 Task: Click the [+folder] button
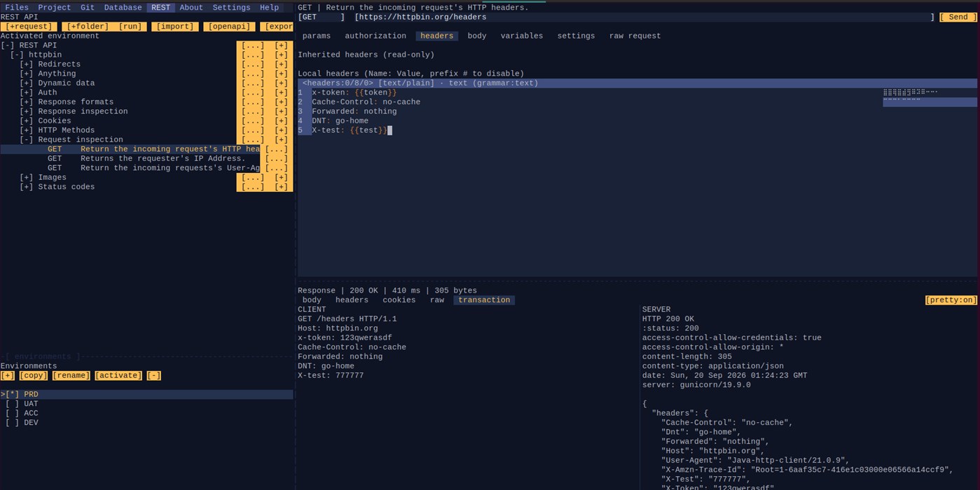point(88,27)
